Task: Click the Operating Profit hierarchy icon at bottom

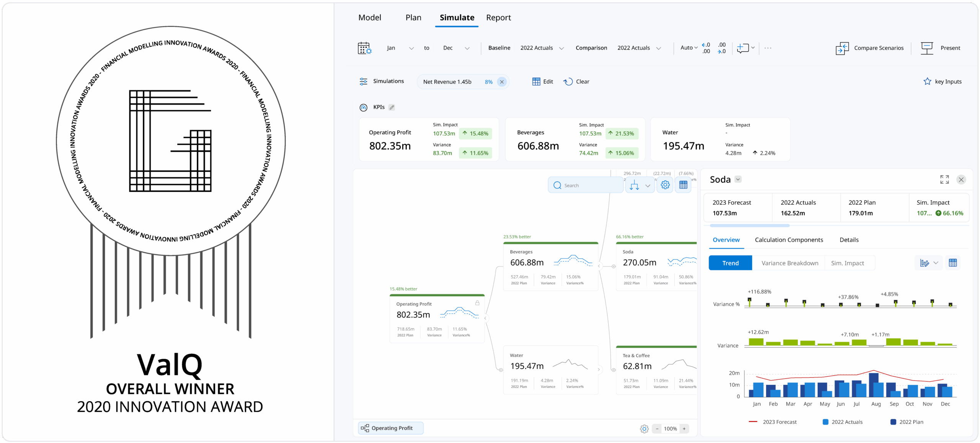Action: pyautogui.click(x=365, y=428)
